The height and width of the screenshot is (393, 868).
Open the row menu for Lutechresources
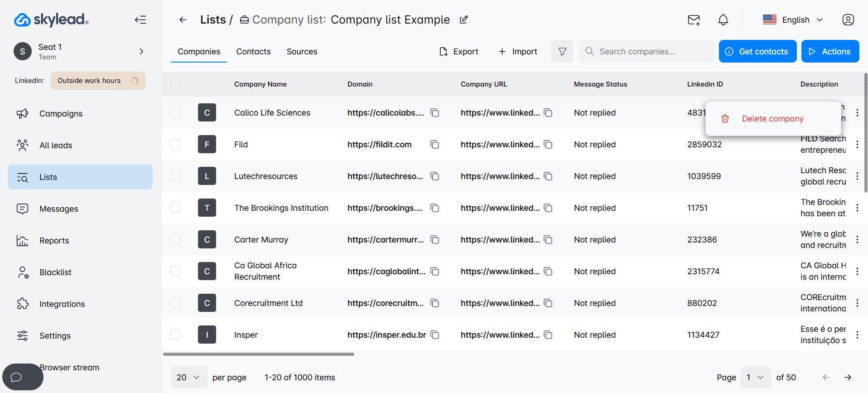point(857,176)
